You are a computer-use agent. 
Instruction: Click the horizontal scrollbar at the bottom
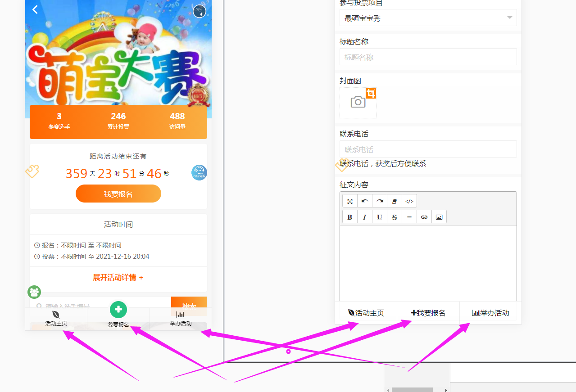click(412, 389)
